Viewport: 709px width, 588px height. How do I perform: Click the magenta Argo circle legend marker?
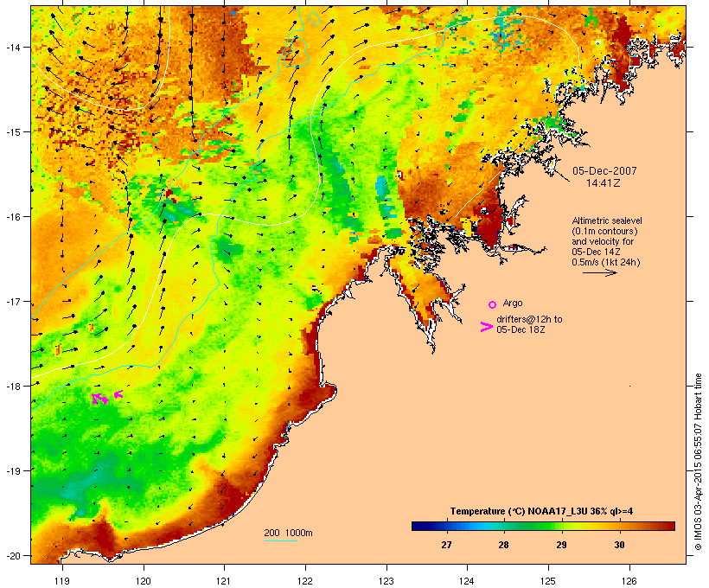click(493, 304)
